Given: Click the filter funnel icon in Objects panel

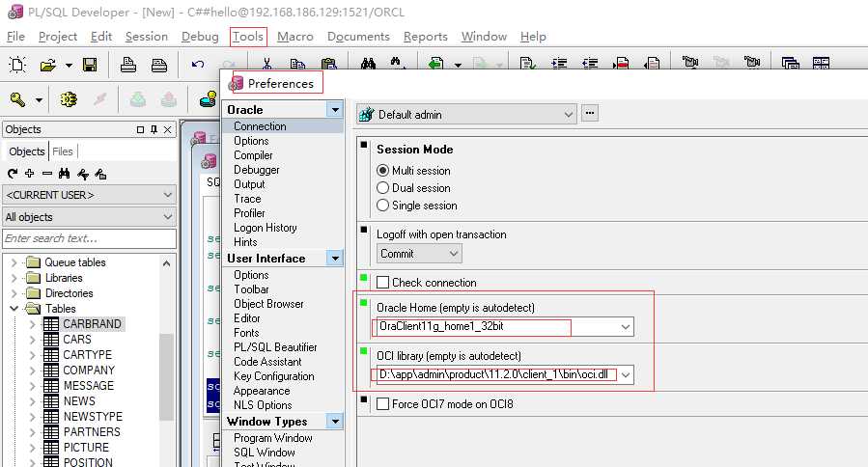Looking at the screenshot, I should [x=83, y=175].
